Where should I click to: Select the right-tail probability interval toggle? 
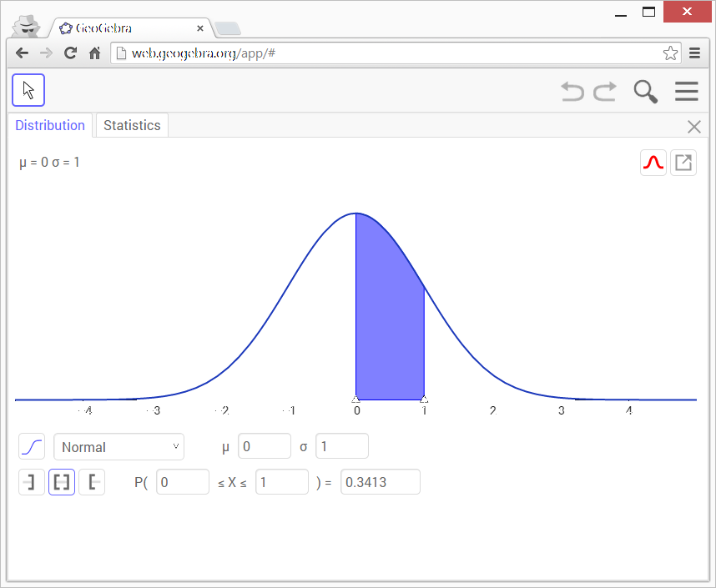[x=92, y=481]
